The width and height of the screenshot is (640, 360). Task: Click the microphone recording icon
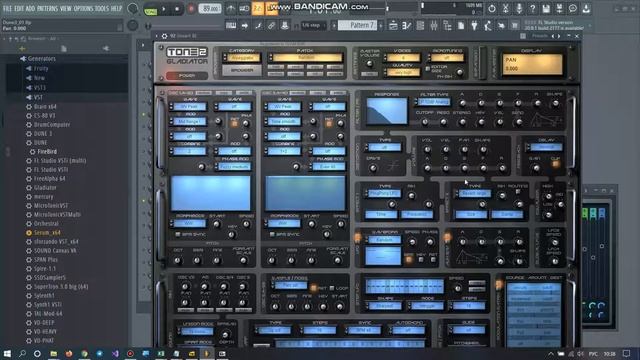(x=519, y=8)
